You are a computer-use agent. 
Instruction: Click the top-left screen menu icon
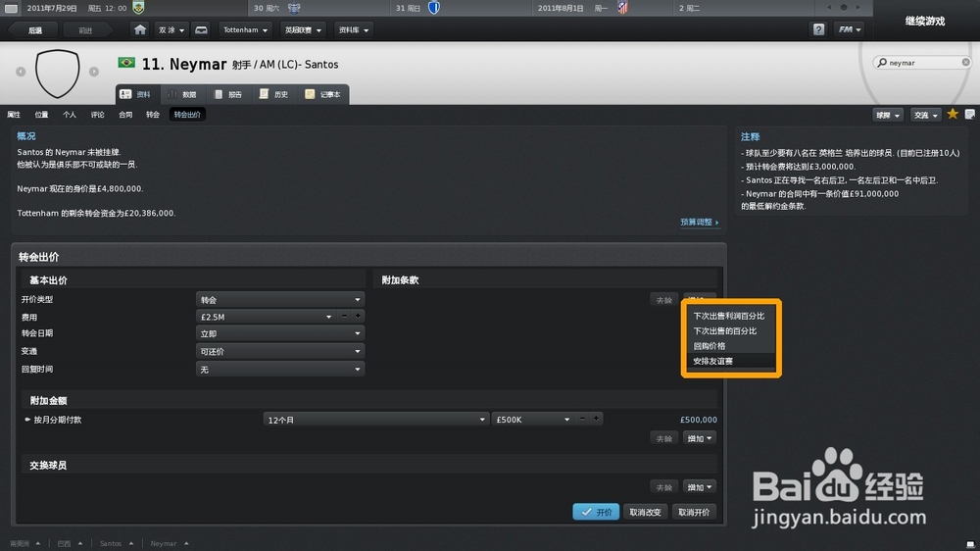(11, 8)
